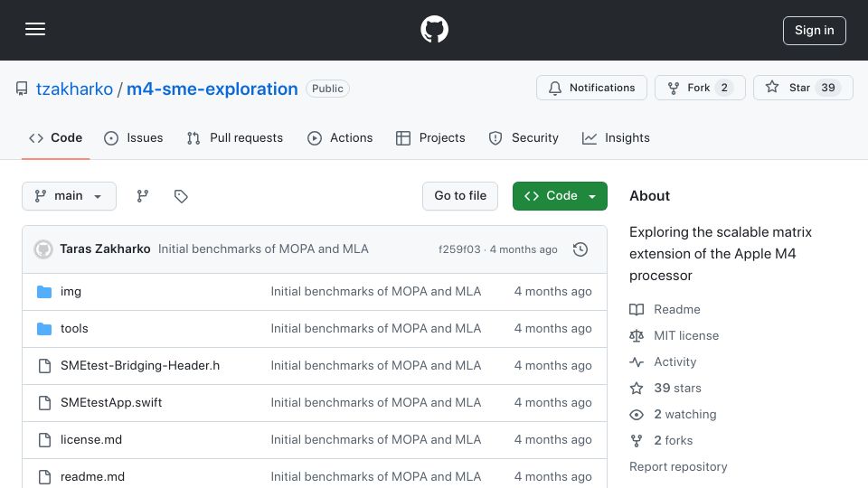868x488 pixels.
Task: Switch to the Issues tab
Action: [134, 137]
